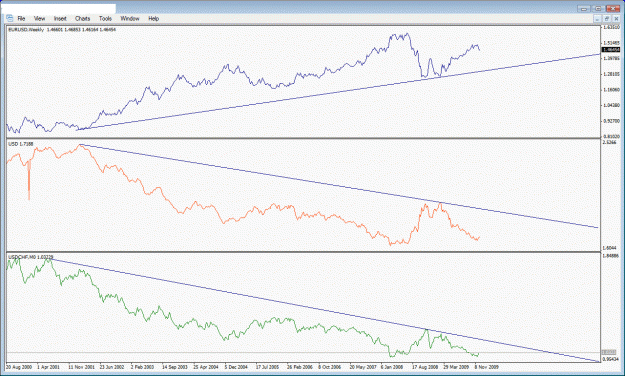The width and height of the screenshot is (625, 376).
Task: Click the EURUSD Weekly chart title label
Action: [x=62, y=30]
